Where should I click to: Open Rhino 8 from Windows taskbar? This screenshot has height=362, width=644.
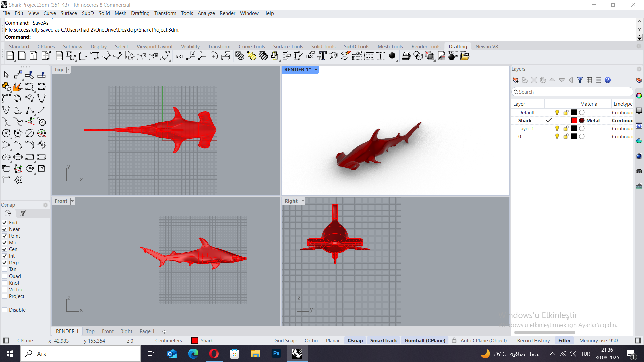(297, 354)
